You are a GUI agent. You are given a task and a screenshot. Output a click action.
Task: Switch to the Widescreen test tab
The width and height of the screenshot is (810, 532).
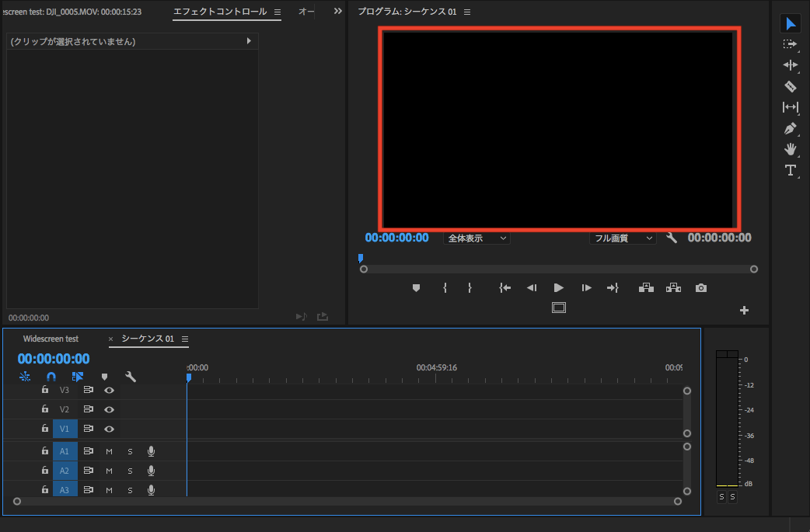pyautogui.click(x=51, y=339)
